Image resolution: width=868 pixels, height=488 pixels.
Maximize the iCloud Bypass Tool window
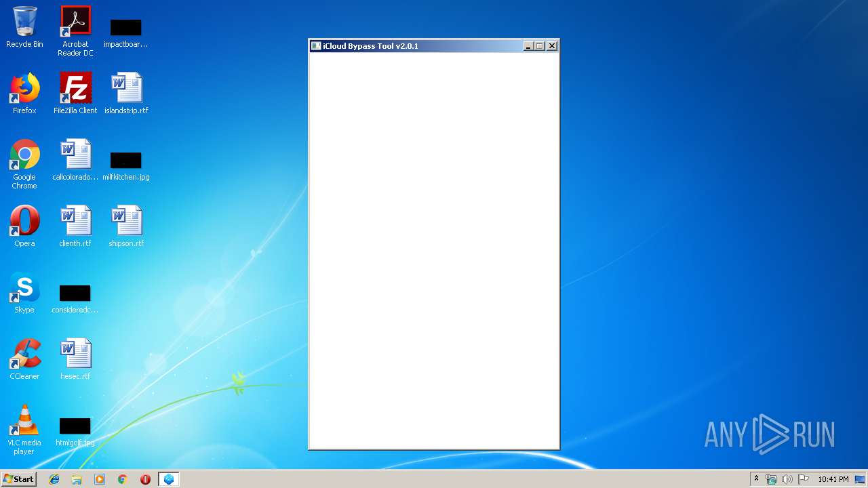point(540,46)
